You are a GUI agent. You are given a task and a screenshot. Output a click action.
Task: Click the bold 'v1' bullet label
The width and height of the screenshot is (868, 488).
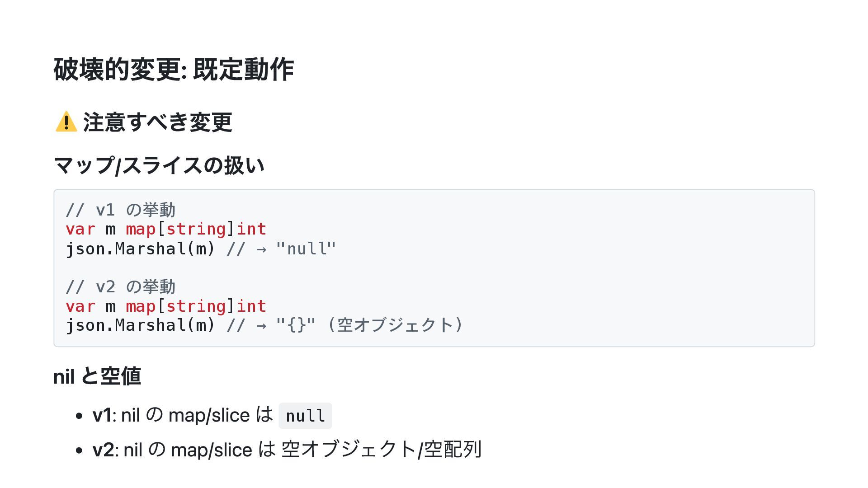pos(102,415)
